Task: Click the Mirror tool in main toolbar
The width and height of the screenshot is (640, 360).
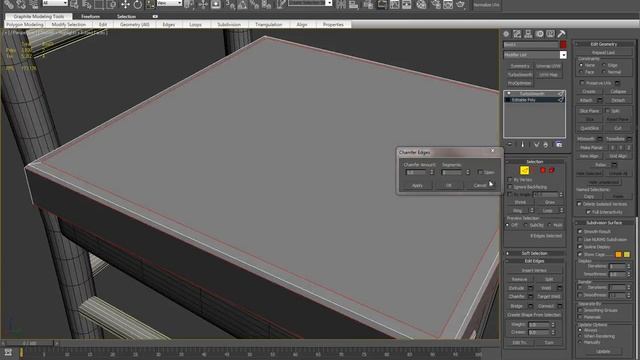Action: [x=341, y=4]
